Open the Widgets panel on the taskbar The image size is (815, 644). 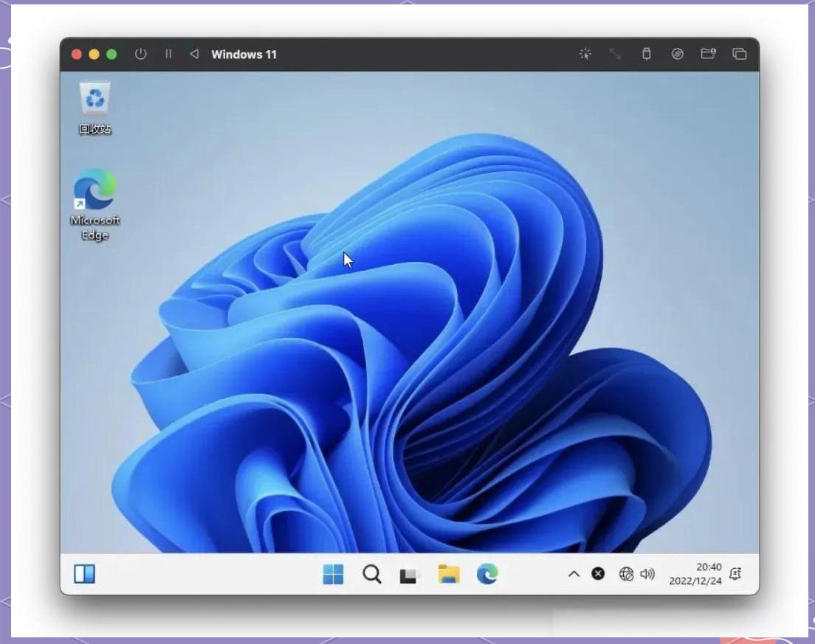point(85,575)
